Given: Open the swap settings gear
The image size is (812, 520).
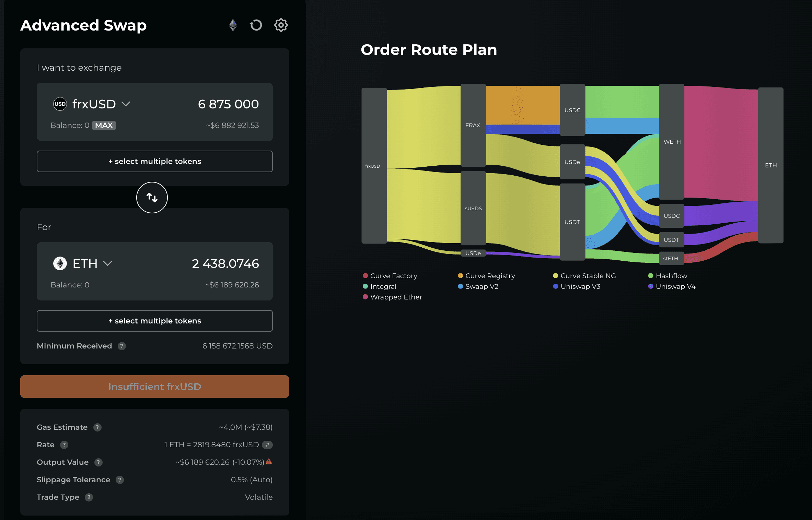Looking at the screenshot, I should (x=281, y=25).
